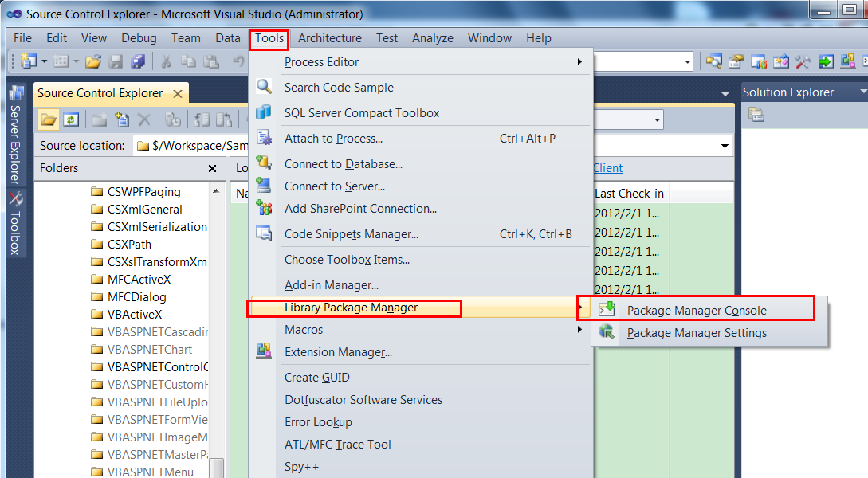This screenshot has width=868, height=478.
Task: Click the Start Page green arrow toolbar icon
Action: click(826, 61)
